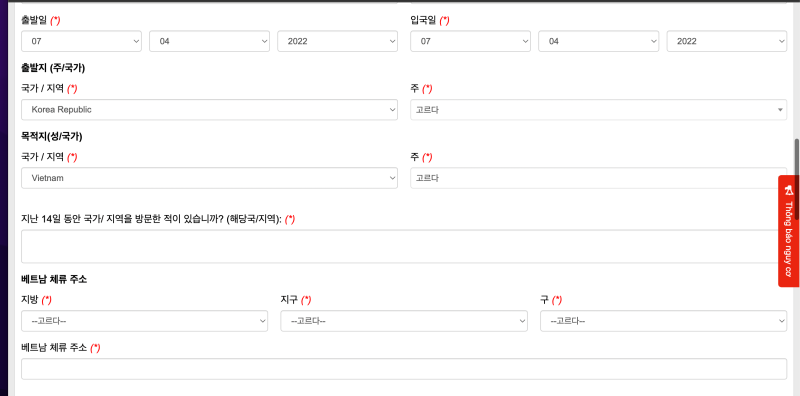Screen dimensions: 800x396
Task: Open the departure state 고르다 dropdown
Action: [x=598, y=110]
